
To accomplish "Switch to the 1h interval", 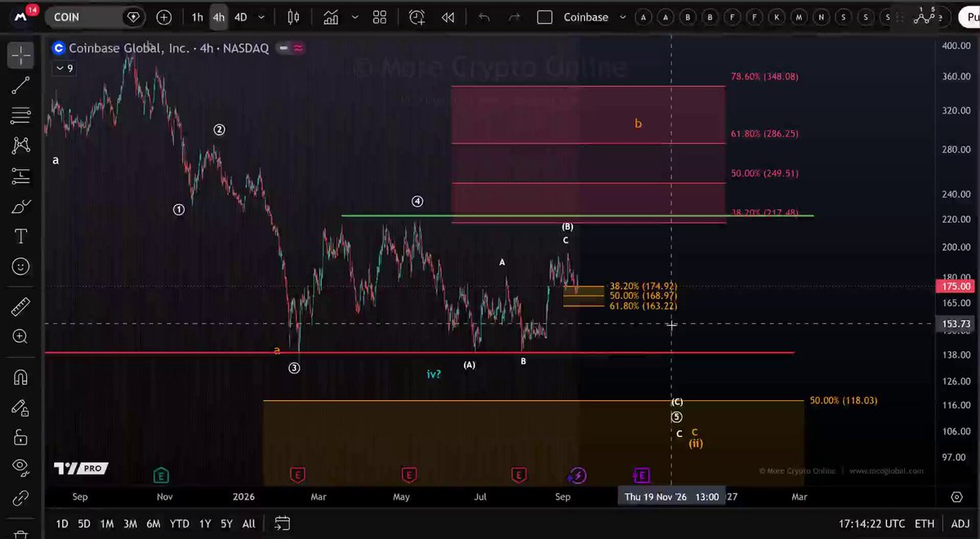I will 198,17.
